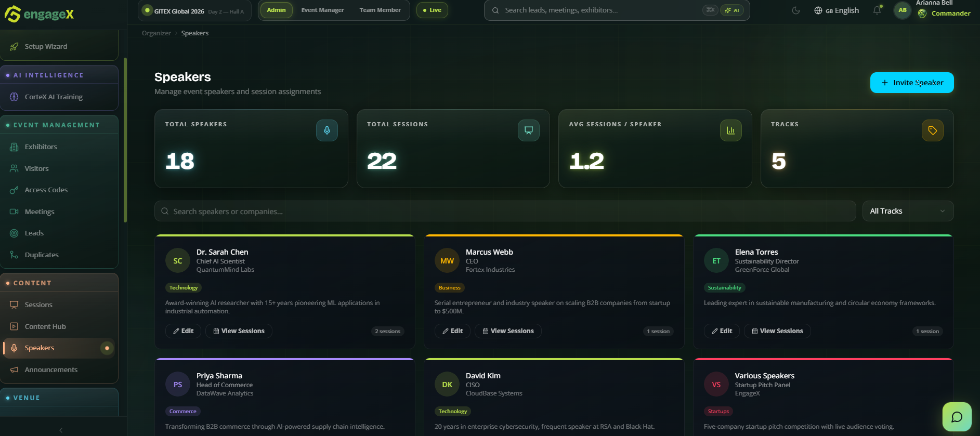Collapse the Event Management sidebar section
Viewport: 980px width, 436px height.
[x=59, y=125]
